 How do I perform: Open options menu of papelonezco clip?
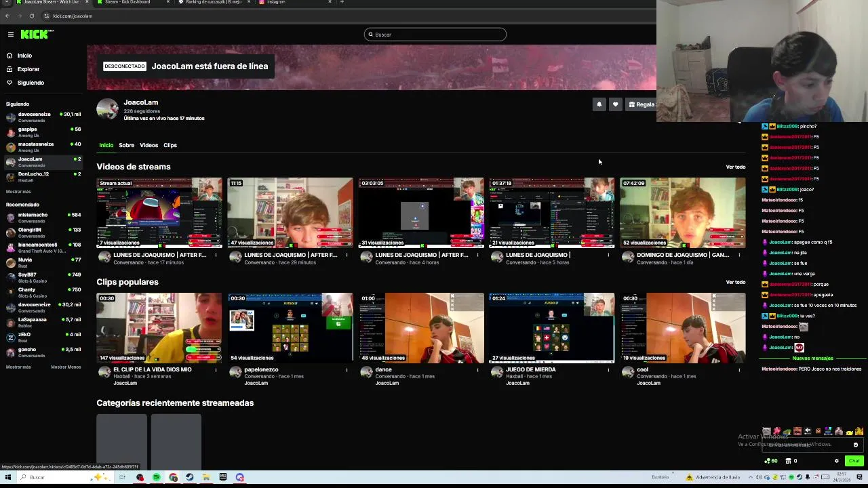point(347,370)
